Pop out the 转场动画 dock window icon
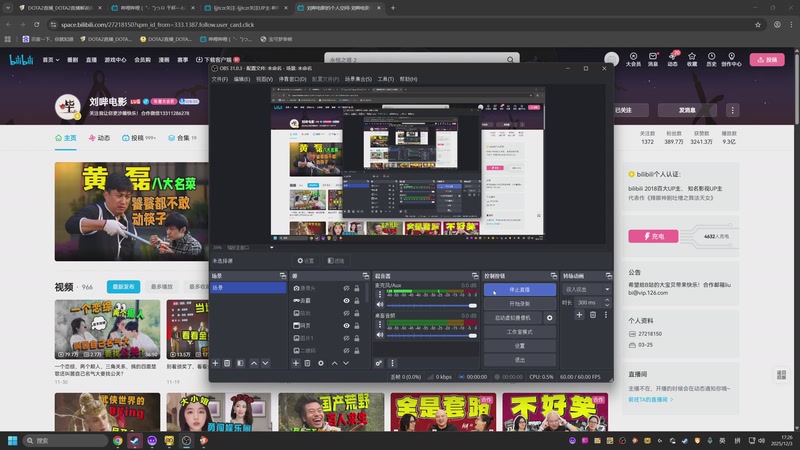This screenshot has width=800, height=450. pyautogui.click(x=609, y=276)
